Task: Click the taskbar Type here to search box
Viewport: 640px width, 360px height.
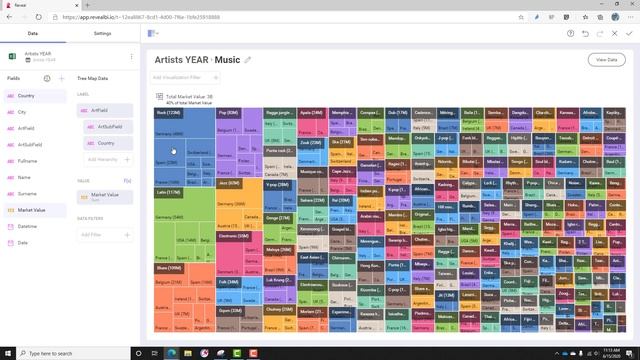Action: coord(73,353)
